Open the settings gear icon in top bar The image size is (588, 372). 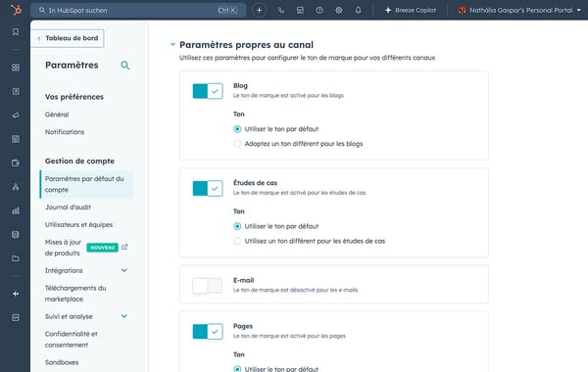(339, 10)
